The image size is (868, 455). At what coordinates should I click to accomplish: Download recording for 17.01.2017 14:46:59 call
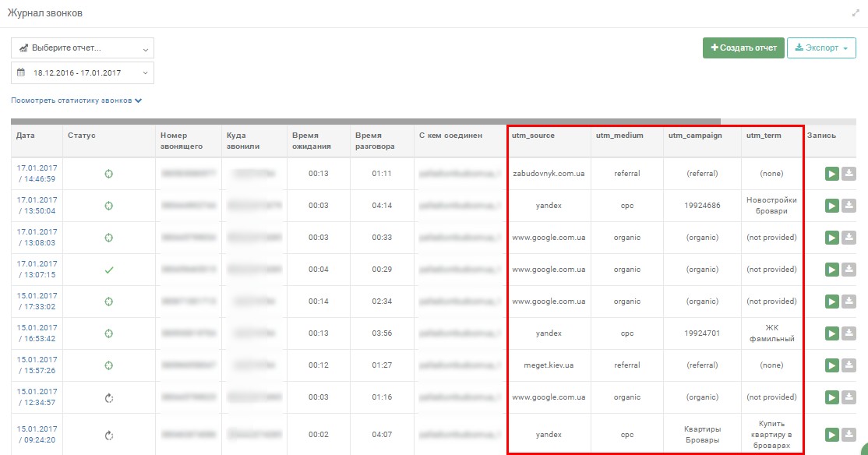tap(849, 174)
